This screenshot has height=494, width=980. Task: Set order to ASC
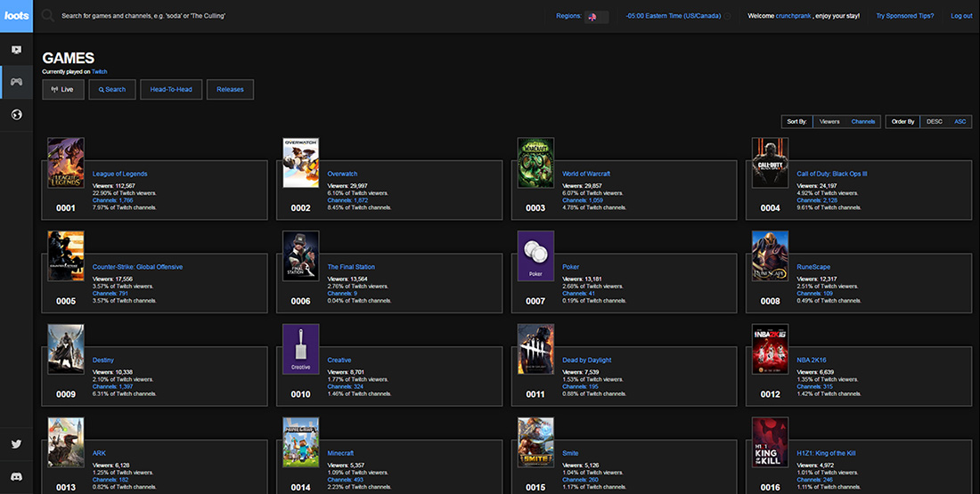[x=960, y=122]
